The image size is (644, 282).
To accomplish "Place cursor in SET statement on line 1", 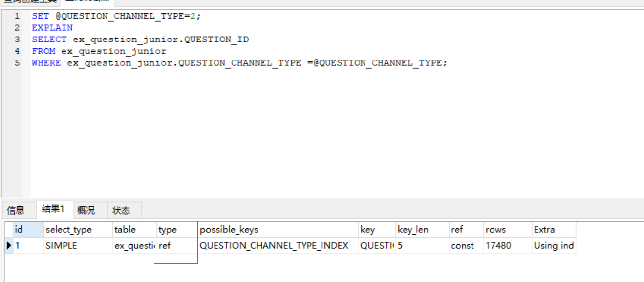I will point(116,16).
